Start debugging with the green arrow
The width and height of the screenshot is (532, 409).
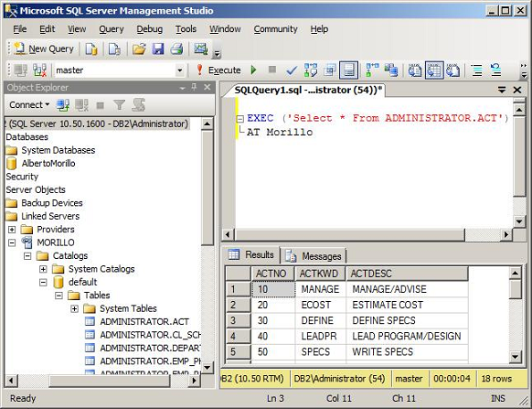pyautogui.click(x=253, y=70)
